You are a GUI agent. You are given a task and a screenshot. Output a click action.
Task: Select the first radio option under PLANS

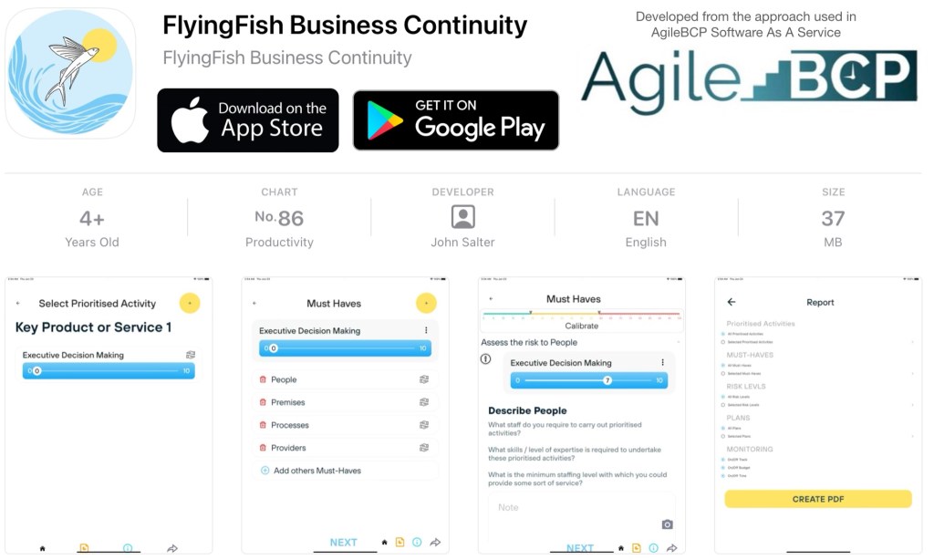click(x=723, y=429)
